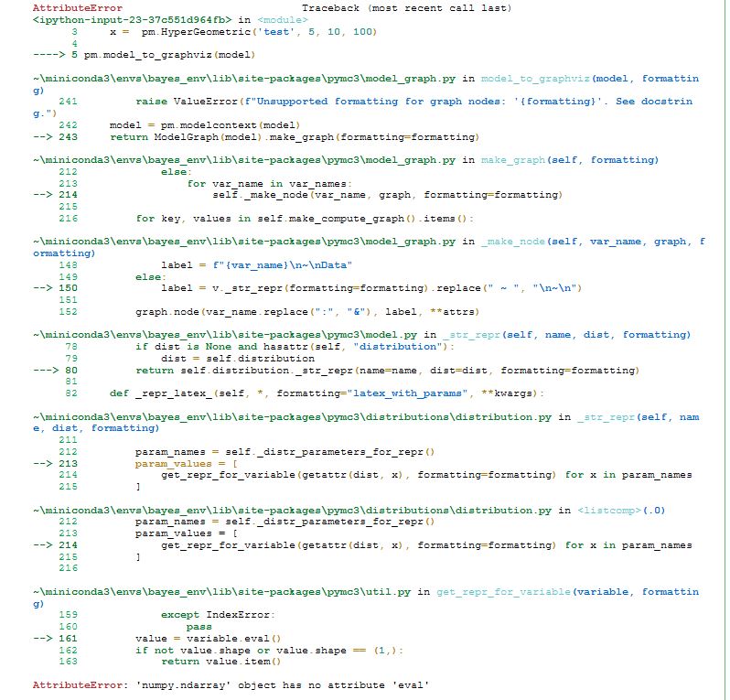
Task: Click the red 'AttributeError' header at top
Action: [77, 8]
